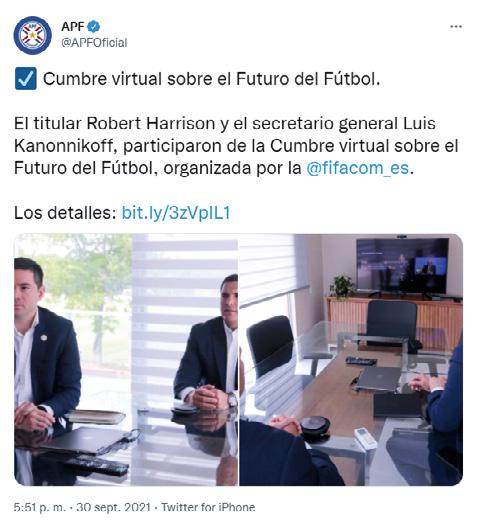Click the blue verified badge
The width and height of the screenshot is (478, 527).
(x=93, y=26)
